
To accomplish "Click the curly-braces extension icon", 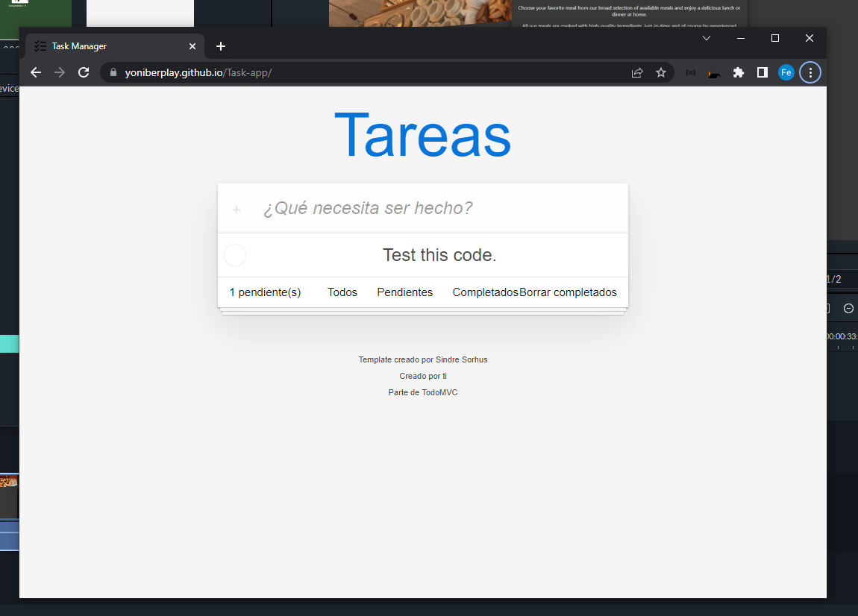I will (690, 72).
